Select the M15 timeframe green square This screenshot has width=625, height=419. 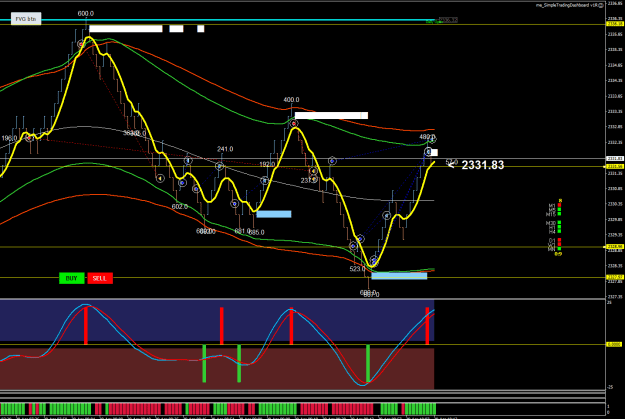[559, 214]
